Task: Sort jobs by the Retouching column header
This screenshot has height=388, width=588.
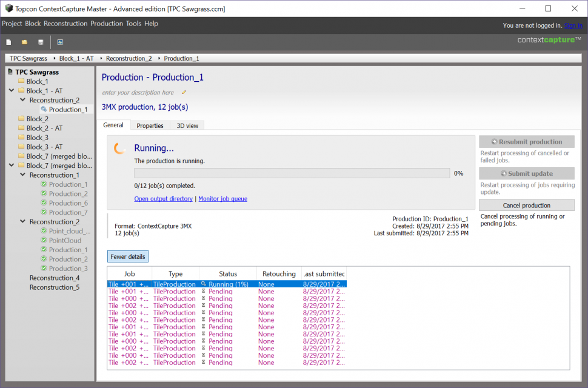Action: click(279, 273)
